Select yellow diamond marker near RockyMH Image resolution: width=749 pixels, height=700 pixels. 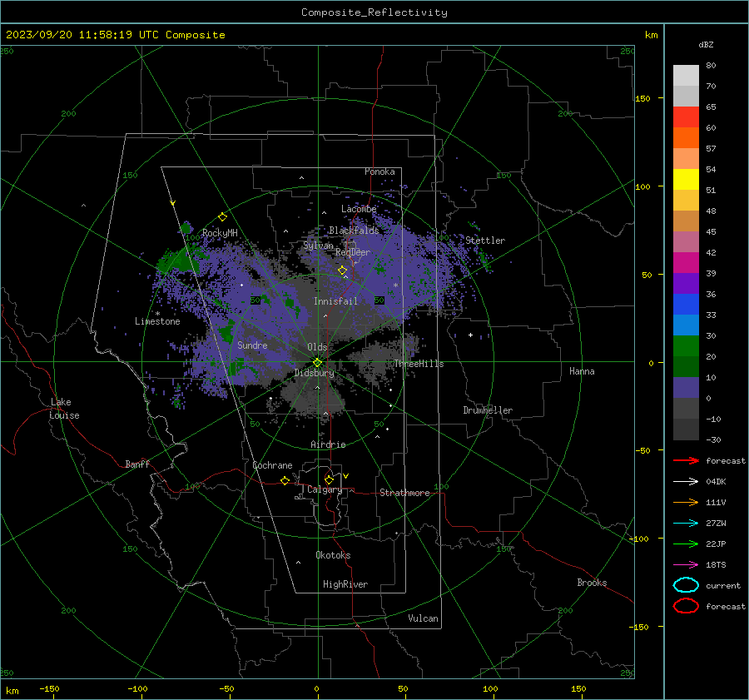click(x=222, y=217)
